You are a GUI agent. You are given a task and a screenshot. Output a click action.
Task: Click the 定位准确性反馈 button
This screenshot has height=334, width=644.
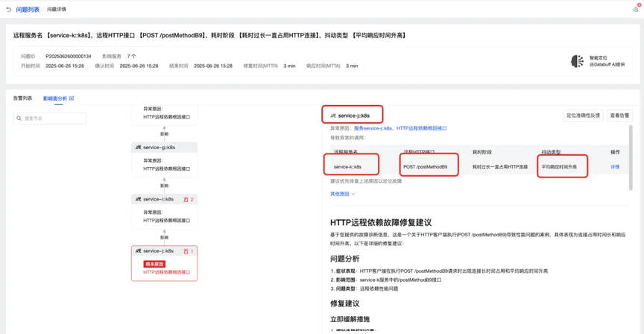pyautogui.click(x=583, y=116)
